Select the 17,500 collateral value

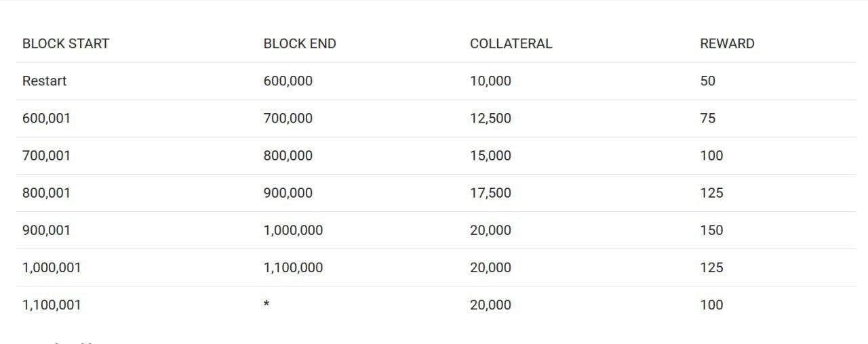(x=490, y=193)
